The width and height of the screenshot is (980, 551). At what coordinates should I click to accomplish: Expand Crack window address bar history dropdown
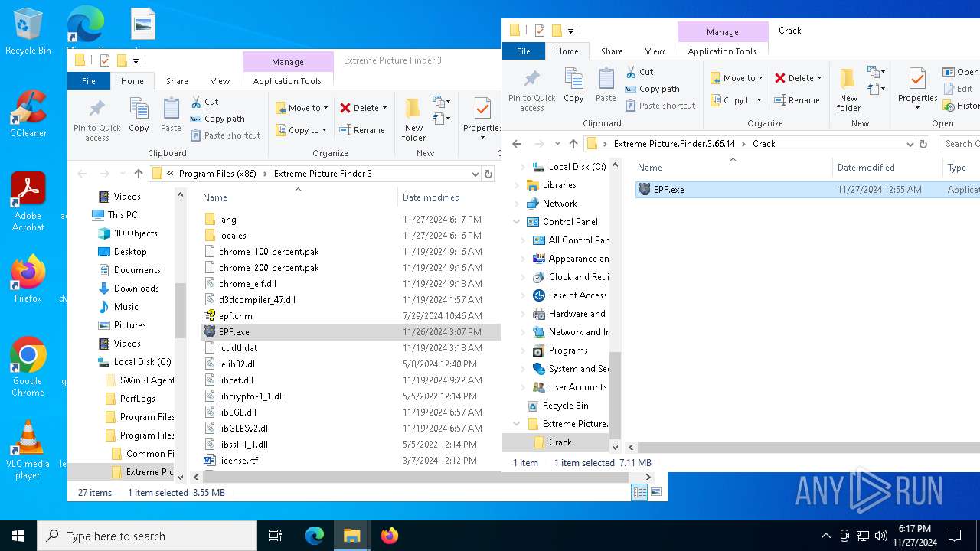(x=910, y=144)
